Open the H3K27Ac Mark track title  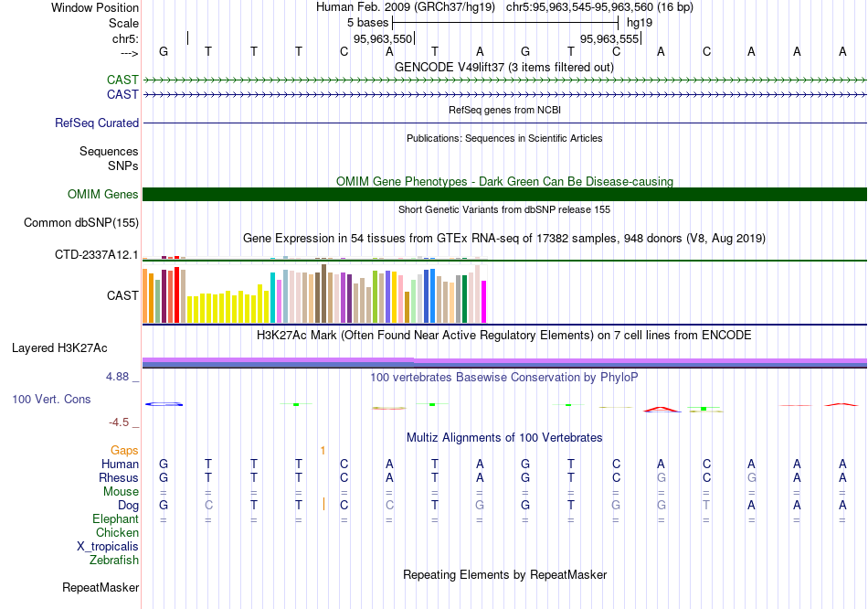click(504, 336)
